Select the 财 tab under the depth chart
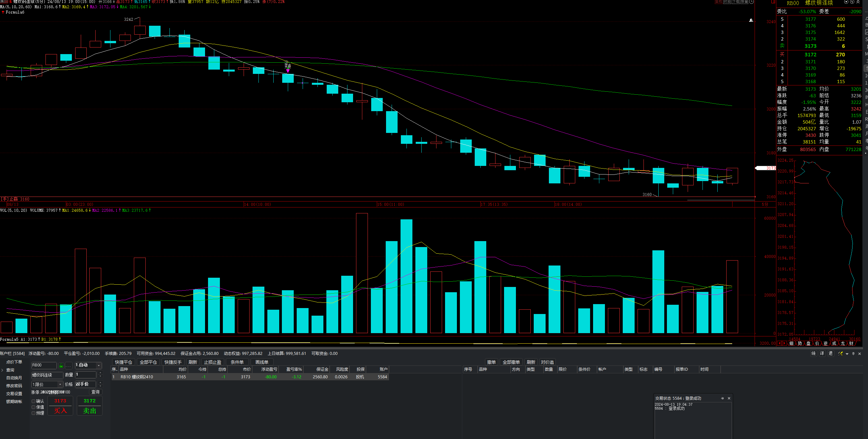The width and height of the screenshot is (868, 439). click(x=852, y=343)
